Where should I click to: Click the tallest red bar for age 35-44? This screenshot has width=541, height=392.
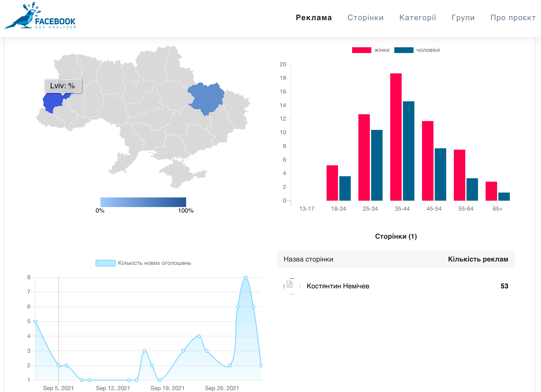pos(396,137)
